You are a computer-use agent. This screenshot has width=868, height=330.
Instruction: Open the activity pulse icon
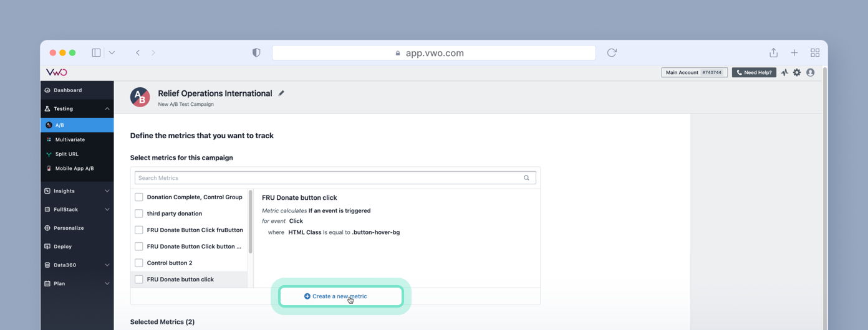784,72
